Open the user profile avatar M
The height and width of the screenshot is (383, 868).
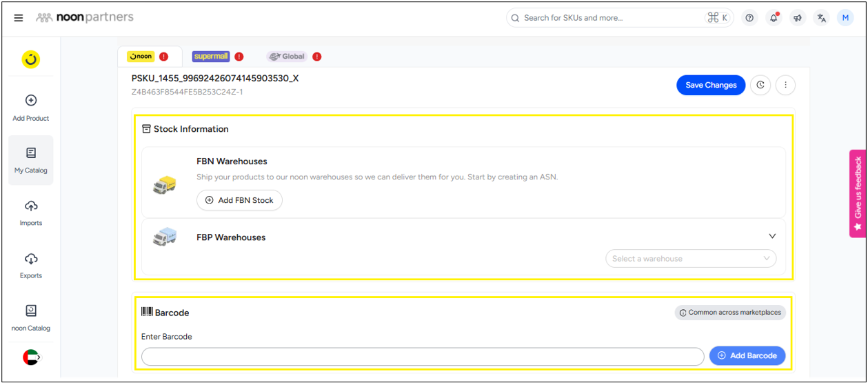(845, 18)
